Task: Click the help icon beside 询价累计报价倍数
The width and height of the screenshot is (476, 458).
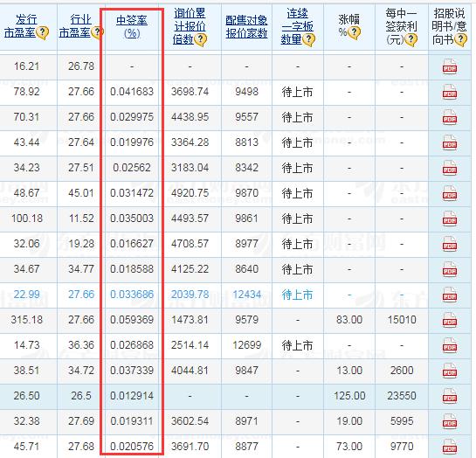Action: 200,39
